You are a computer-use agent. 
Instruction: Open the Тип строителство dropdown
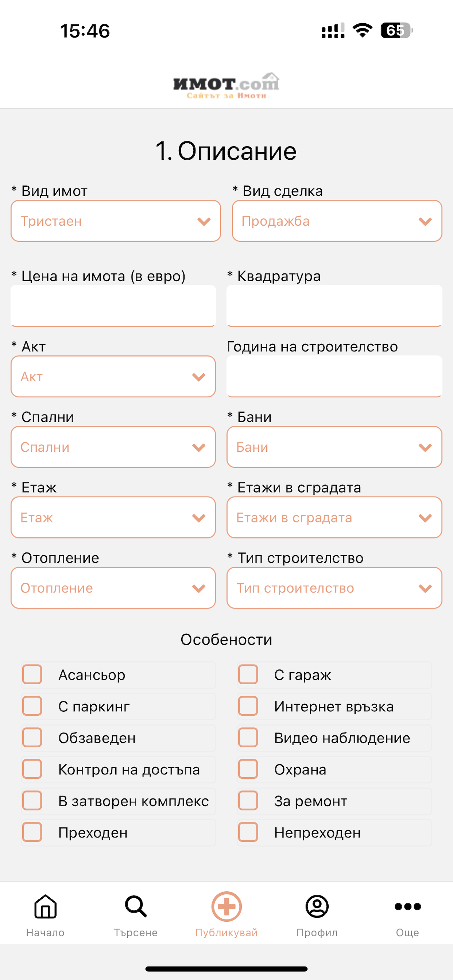point(334,588)
